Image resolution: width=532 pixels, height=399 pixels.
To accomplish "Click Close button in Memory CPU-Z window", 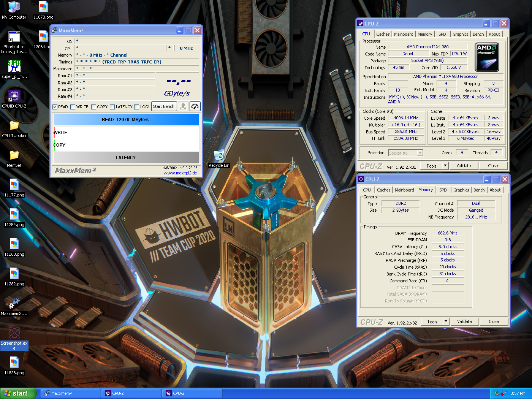I will tap(494, 321).
